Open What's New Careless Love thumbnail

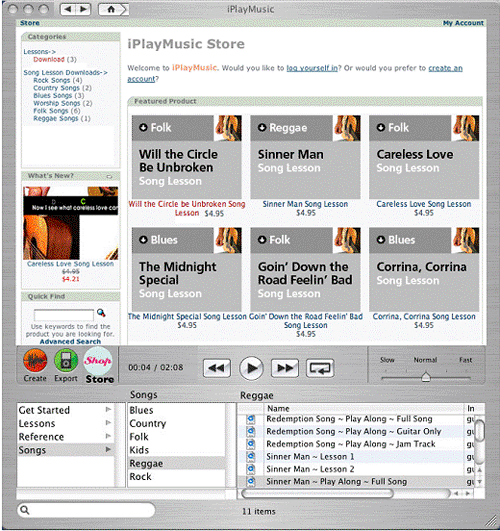70,223
